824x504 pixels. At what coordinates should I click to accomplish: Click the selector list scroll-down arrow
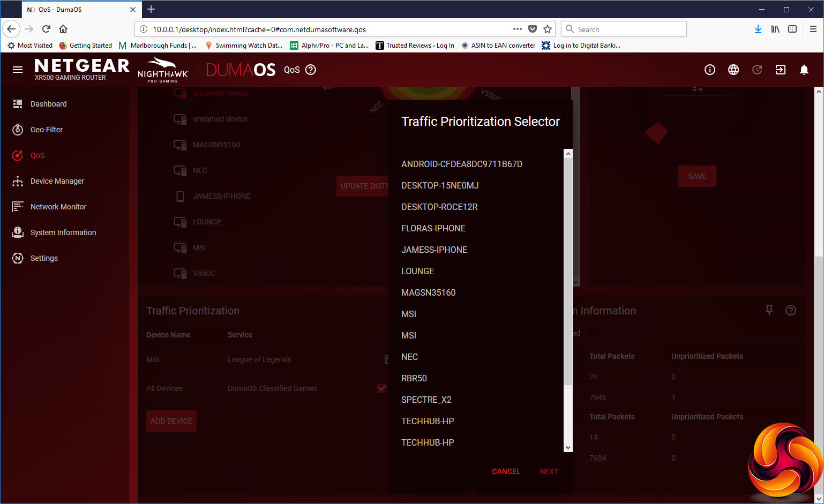click(568, 448)
